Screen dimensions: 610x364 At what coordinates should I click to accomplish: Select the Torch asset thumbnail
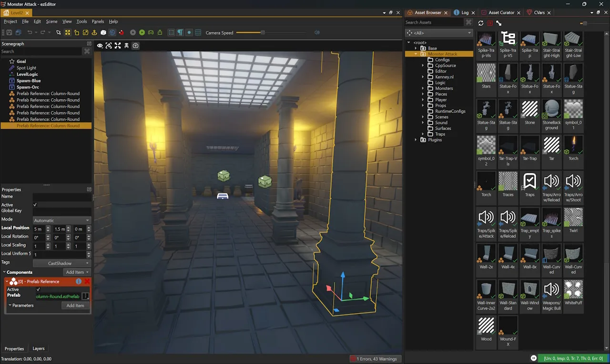(573, 145)
